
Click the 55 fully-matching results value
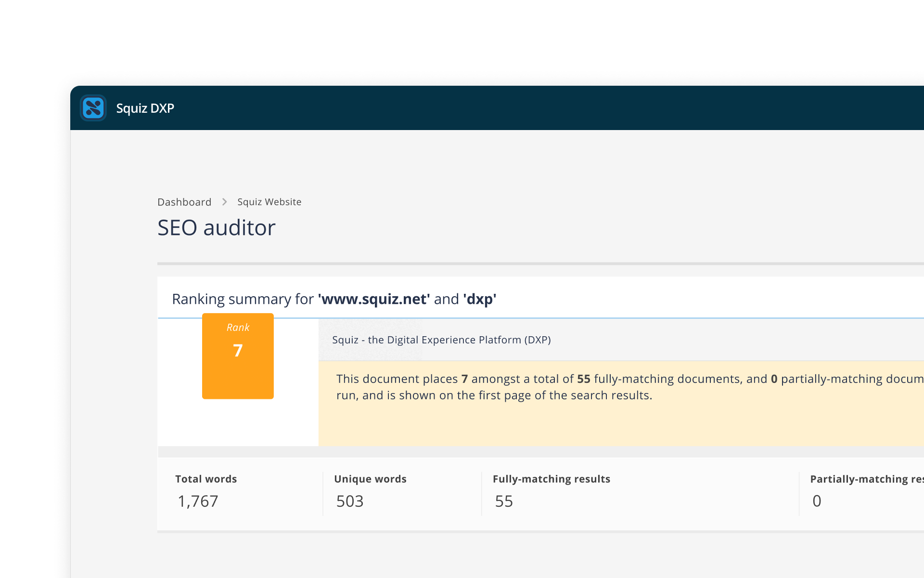[504, 501]
